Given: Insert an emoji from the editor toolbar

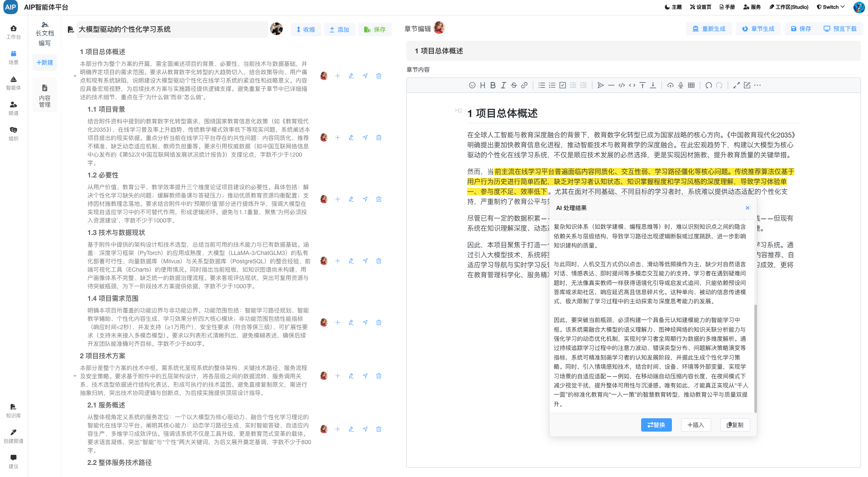Looking at the screenshot, I should 472,85.
